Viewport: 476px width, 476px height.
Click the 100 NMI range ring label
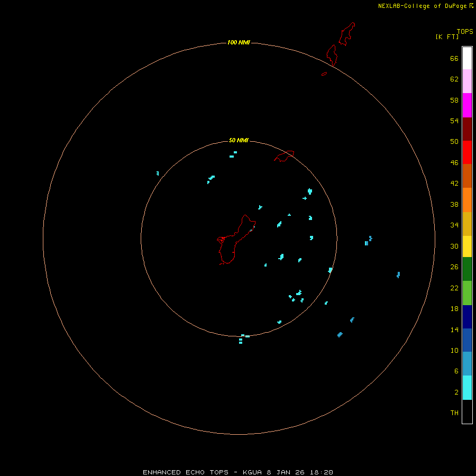tap(239, 42)
